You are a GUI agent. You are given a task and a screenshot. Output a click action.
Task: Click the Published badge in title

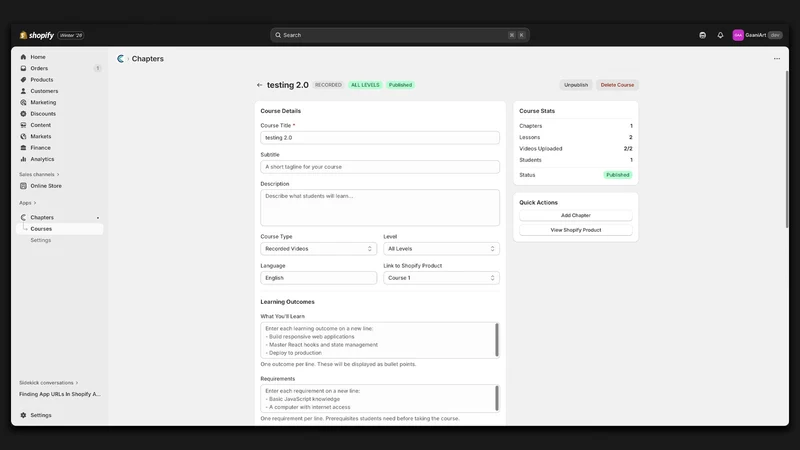[x=401, y=85]
